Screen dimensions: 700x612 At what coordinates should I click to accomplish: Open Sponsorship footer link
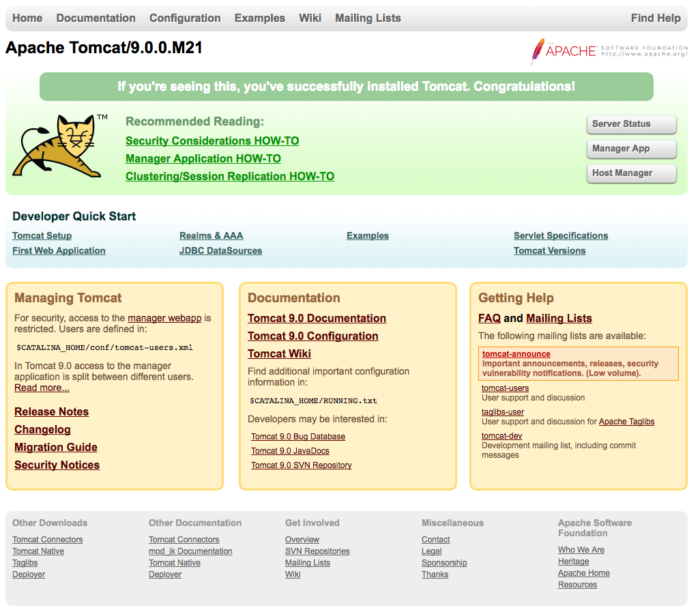444,563
